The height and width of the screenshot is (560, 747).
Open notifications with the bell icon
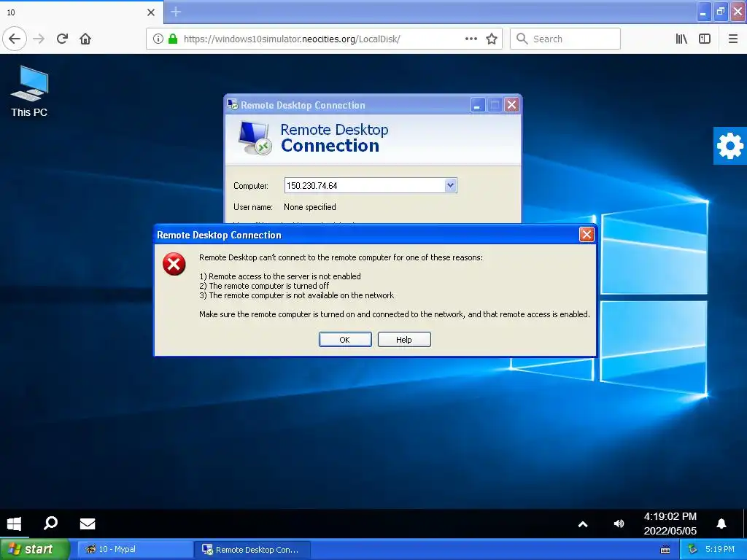[x=721, y=524]
